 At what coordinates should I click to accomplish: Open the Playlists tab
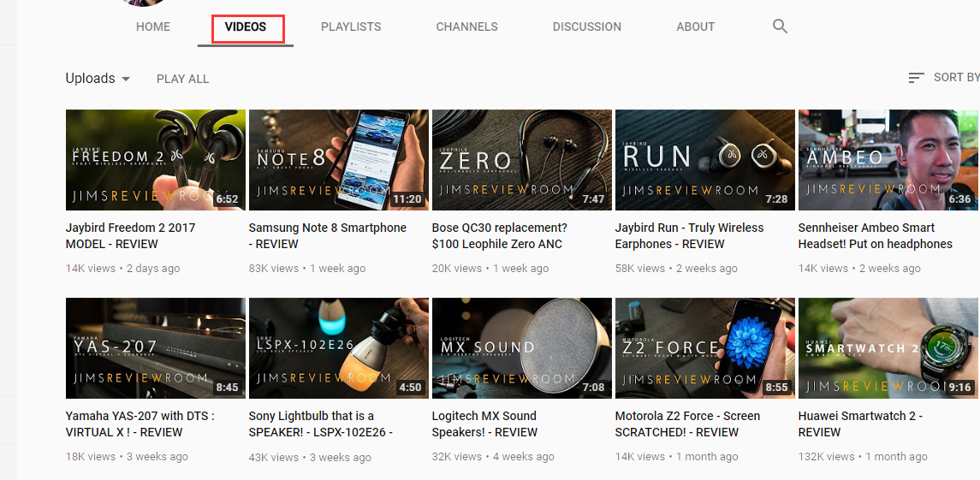351,27
